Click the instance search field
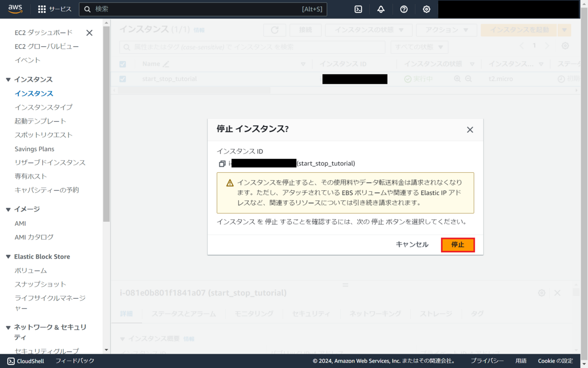The width and height of the screenshot is (588, 368). pyautogui.click(x=252, y=47)
